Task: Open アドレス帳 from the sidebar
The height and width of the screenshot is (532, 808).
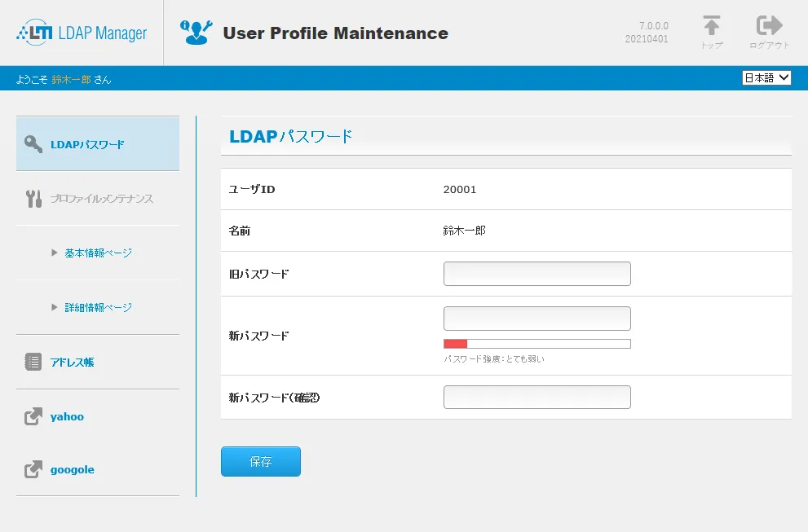Action: point(72,362)
